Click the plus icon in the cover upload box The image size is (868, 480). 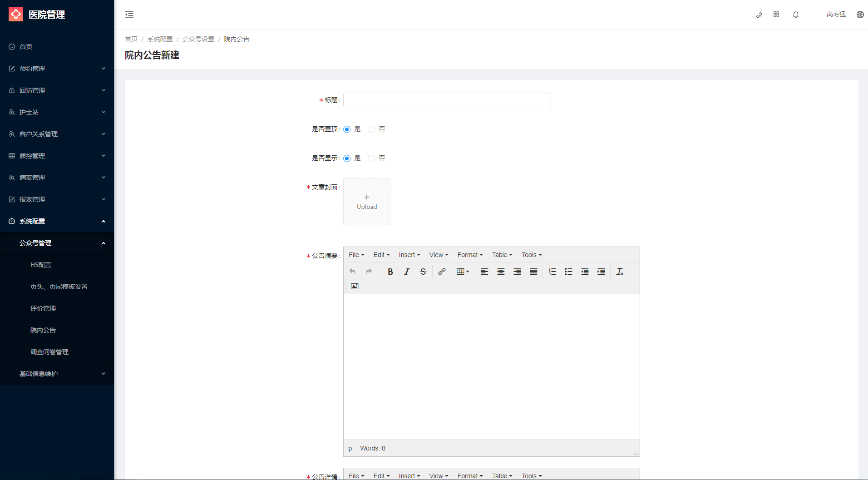tap(367, 197)
